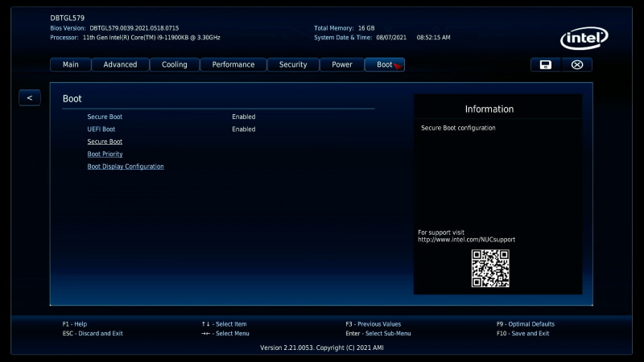Click the save floppy disk icon
Image resolution: width=644 pixels, height=362 pixels.
point(546,65)
